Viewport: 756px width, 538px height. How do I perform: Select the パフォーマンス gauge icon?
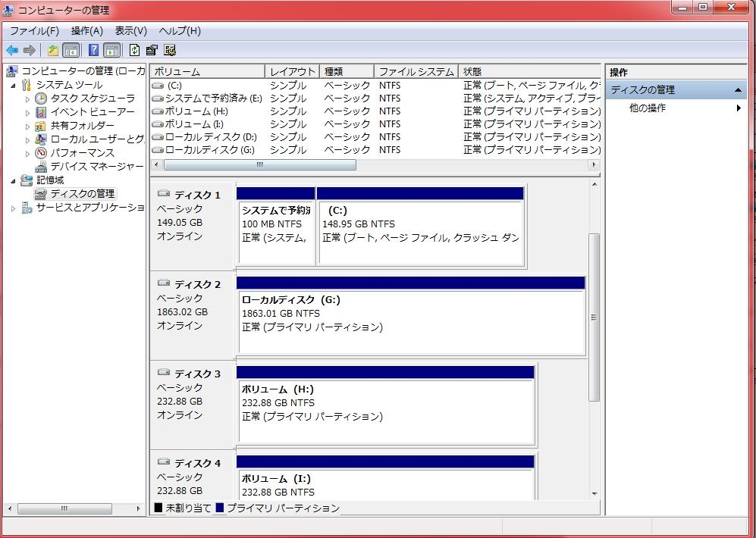[41, 153]
